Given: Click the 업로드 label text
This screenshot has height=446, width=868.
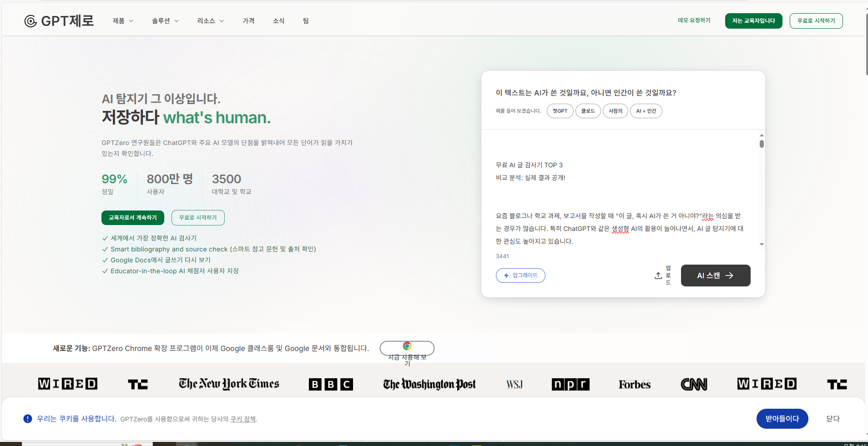Looking at the screenshot, I should point(668,275).
